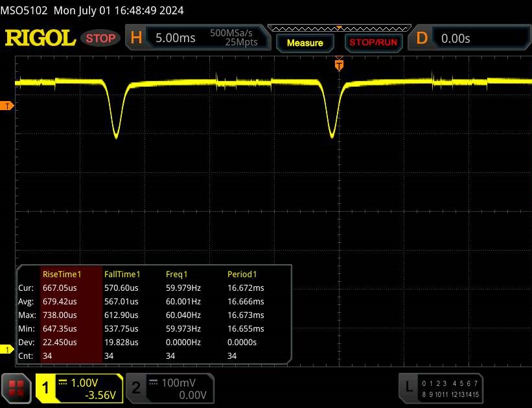Click channel 2 scale 100mV
532x408 pixels.
178,383
